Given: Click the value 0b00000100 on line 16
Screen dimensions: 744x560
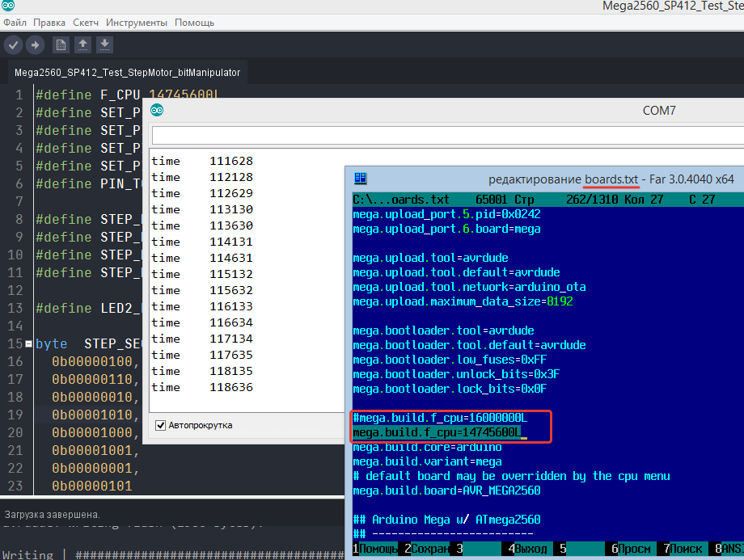Looking at the screenshot, I should (92, 362).
